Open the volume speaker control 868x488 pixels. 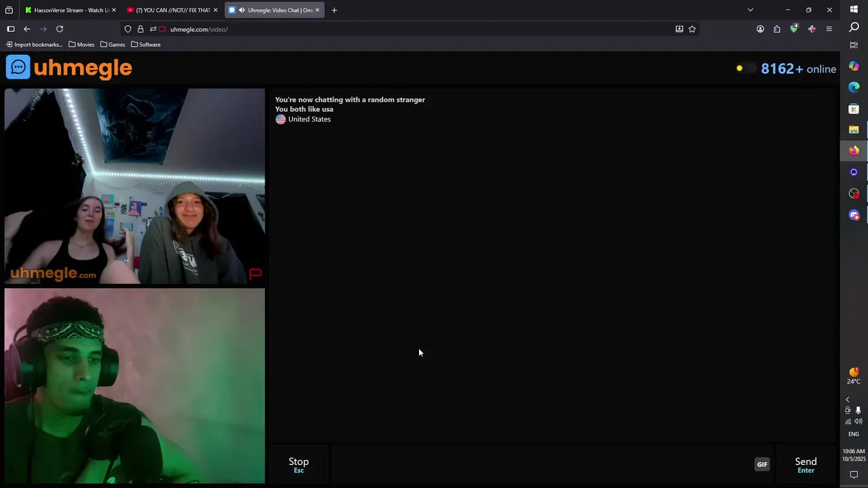point(859,422)
